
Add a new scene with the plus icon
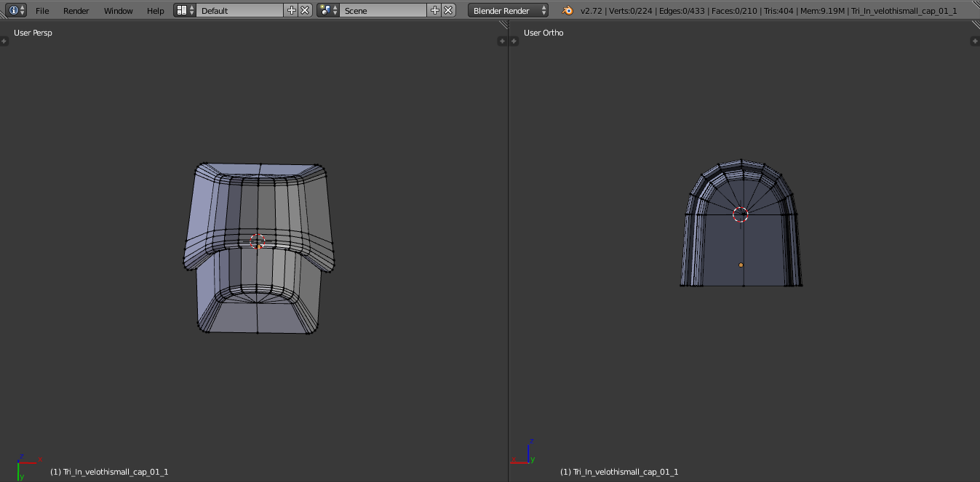pos(435,10)
